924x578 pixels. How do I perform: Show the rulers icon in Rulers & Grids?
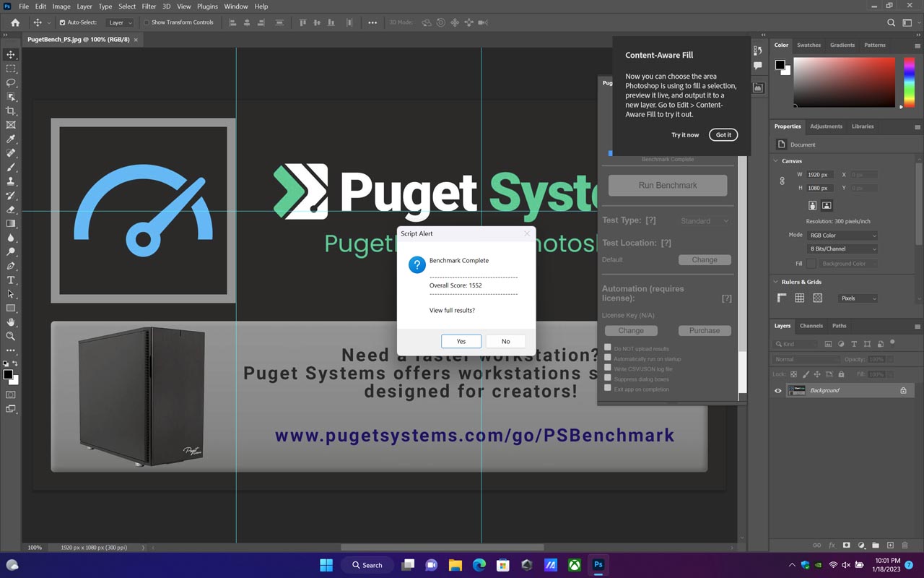782,298
